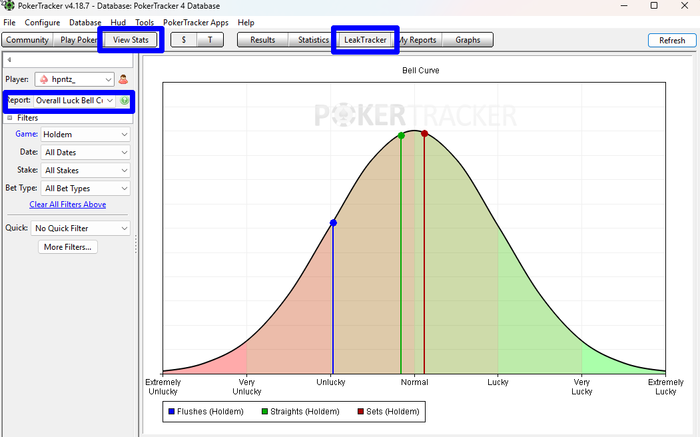
Task: Click the green Straights marker dot on curve
Action: [401, 135]
